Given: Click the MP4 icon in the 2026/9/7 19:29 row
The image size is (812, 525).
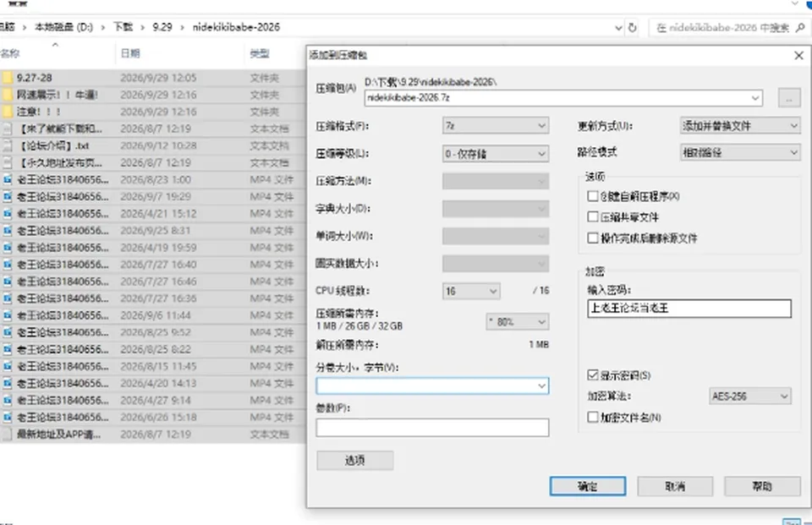Looking at the screenshot, I should tap(8, 197).
